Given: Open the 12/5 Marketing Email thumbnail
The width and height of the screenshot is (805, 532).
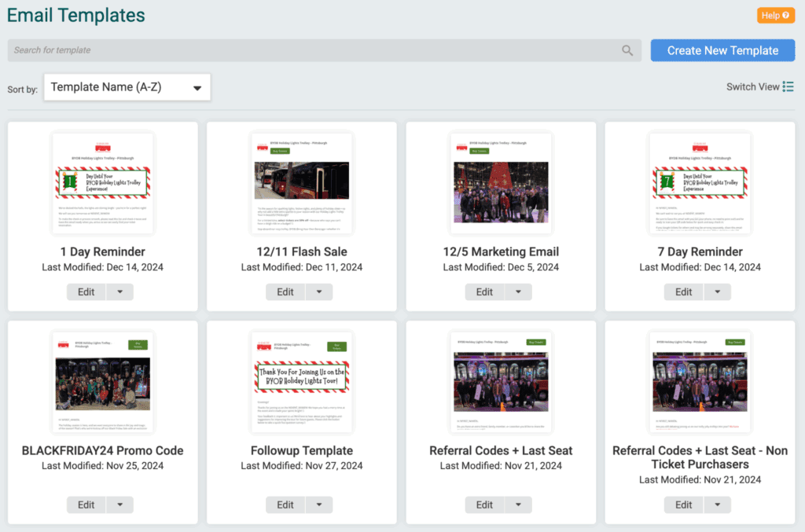Looking at the screenshot, I should (x=501, y=183).
